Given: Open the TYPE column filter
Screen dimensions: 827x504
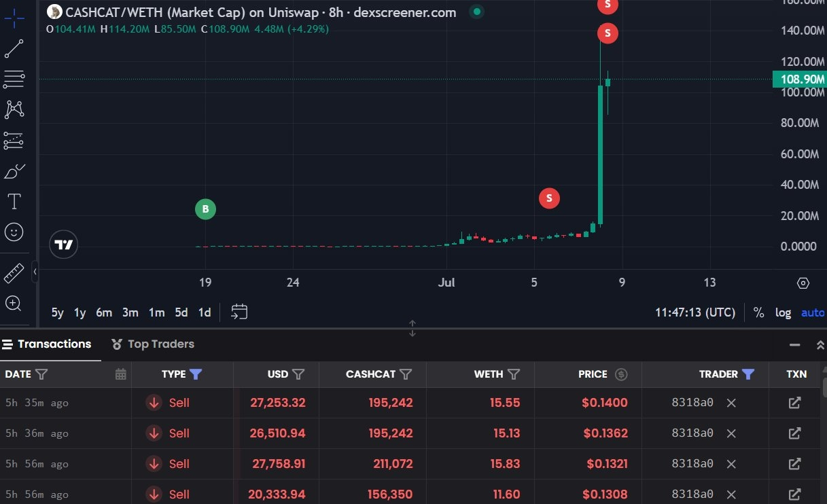Looking at the screenshot, I should click(x=196, y=374).
